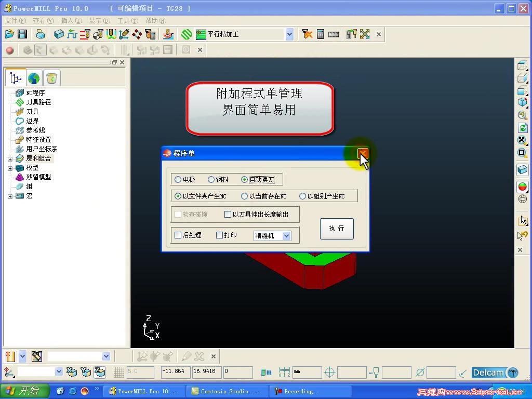Click the view refresh green arrows icon

click(523, 128)
